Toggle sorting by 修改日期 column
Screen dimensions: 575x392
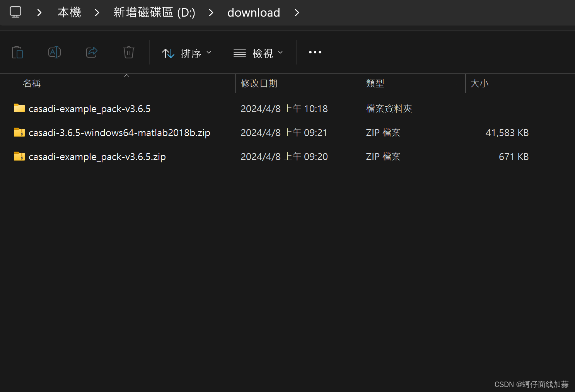pyautogui.click(x=259, y=83)
